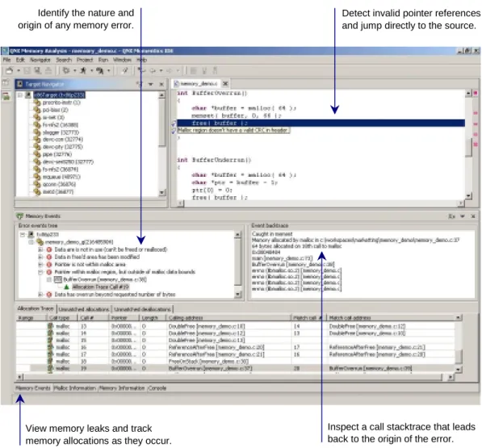
Task: Open the Window menu
Action: pyautogui.click(x=122, y=60)
